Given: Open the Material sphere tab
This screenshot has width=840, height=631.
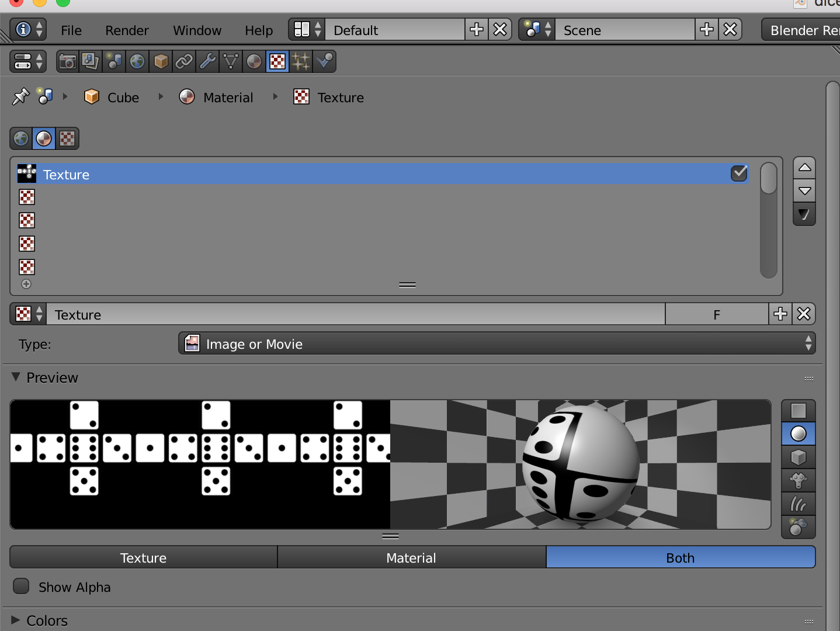Looking at the screenshot, I should [254, 61].
